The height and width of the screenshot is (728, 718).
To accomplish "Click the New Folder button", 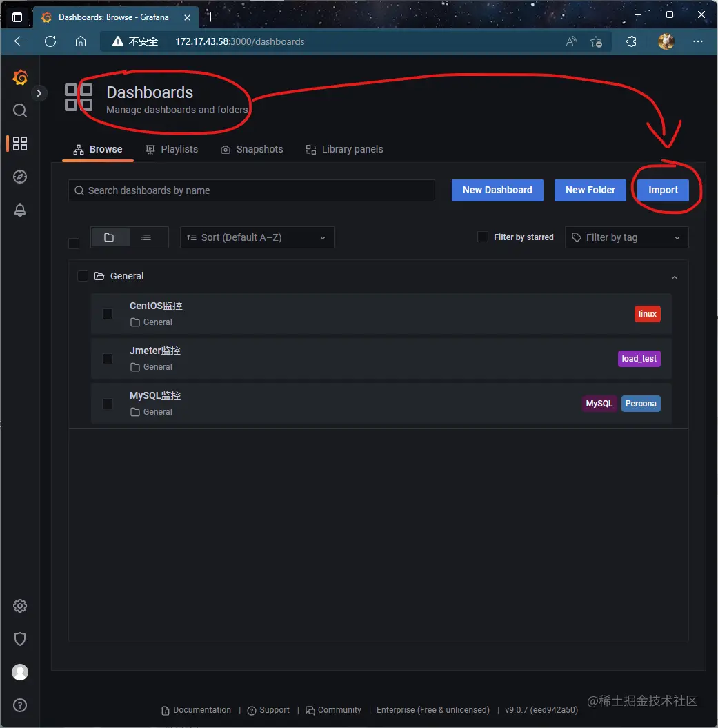I will coord(590,190).
